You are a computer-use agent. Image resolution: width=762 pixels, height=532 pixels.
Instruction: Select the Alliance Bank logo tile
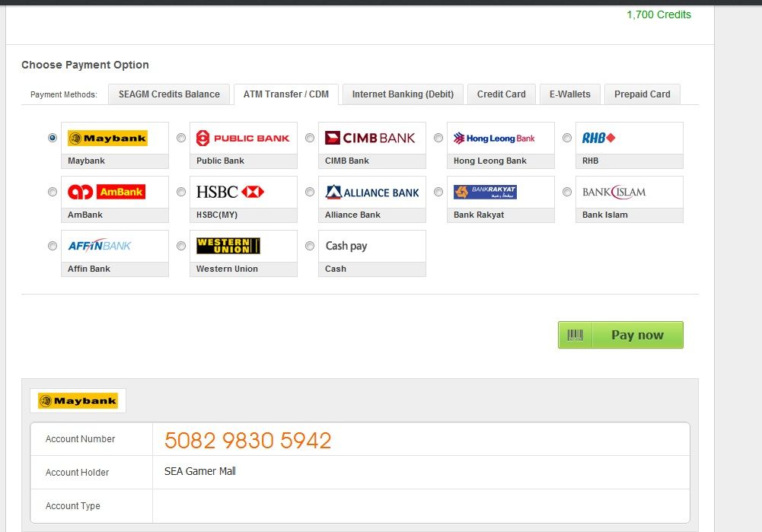point(371,193)
